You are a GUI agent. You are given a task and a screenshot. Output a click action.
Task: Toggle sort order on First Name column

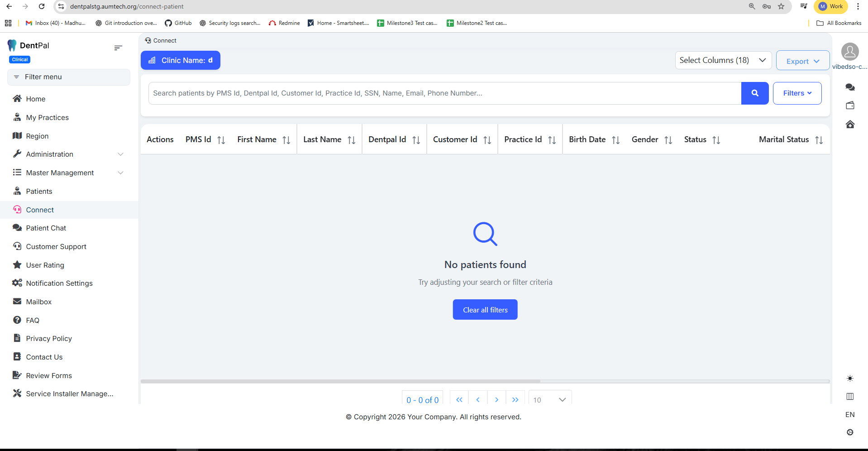coord(286,140)
